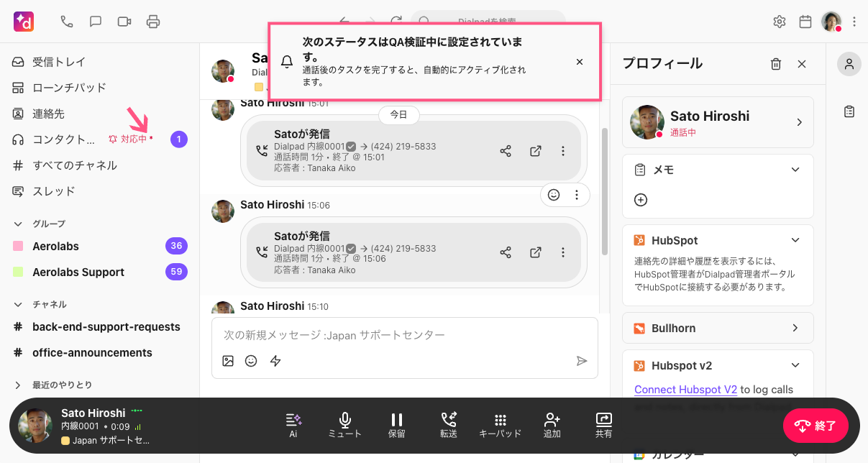868x463 pixels.
Task: Delete contact with trash icon in profile
Action: [x=776, y=64]
